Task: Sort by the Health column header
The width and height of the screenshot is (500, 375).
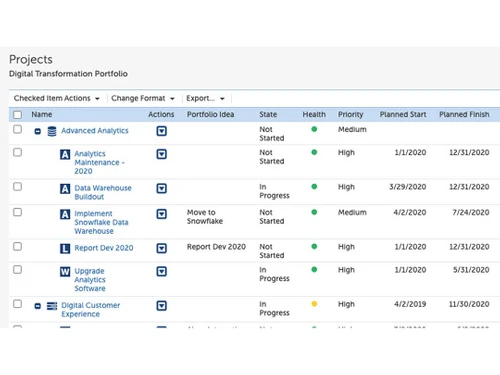Action: (x=314, y=114)
